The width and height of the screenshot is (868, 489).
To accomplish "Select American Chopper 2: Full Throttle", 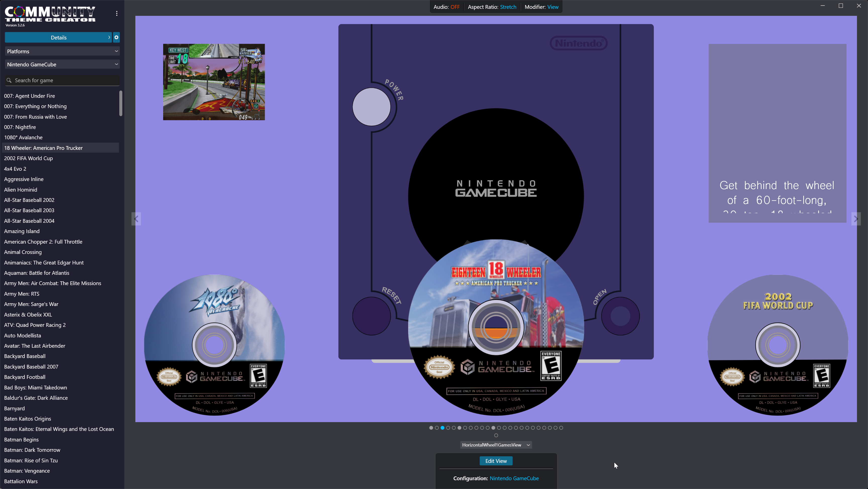I will (43, 241).
